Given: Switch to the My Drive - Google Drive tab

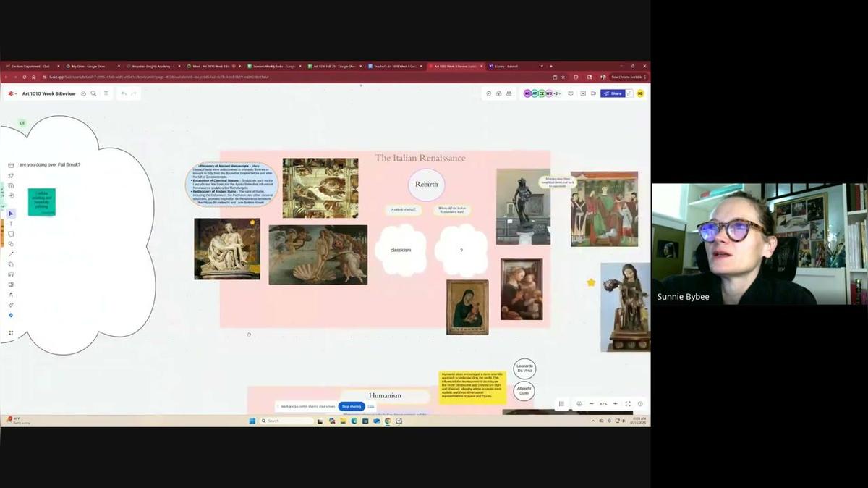Looking at the screenshot, I should coord(90,66).
